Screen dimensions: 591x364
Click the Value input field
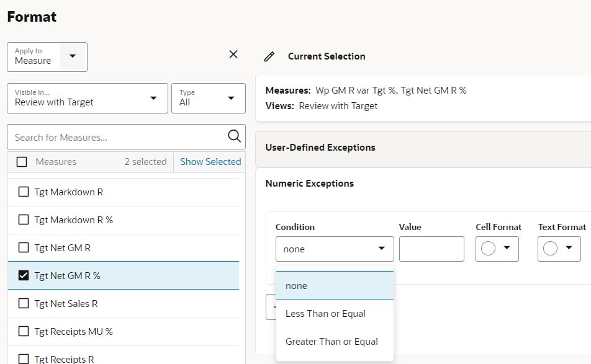click(x=431, y=249)
